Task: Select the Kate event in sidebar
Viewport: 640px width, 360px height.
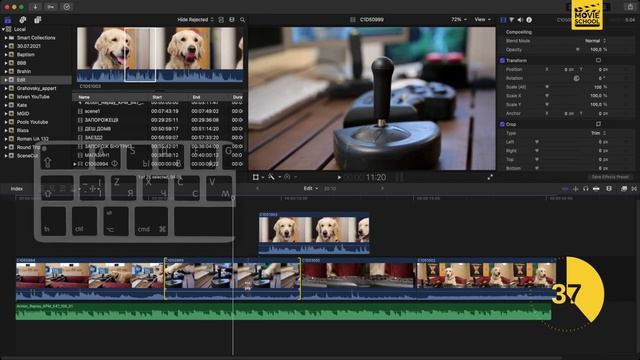Action: click(x=22, y=105)
